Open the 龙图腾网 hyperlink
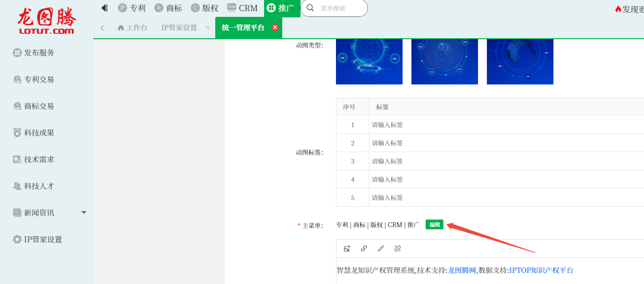This screenshot has width=644, height=284. click(x=462, y=270)
